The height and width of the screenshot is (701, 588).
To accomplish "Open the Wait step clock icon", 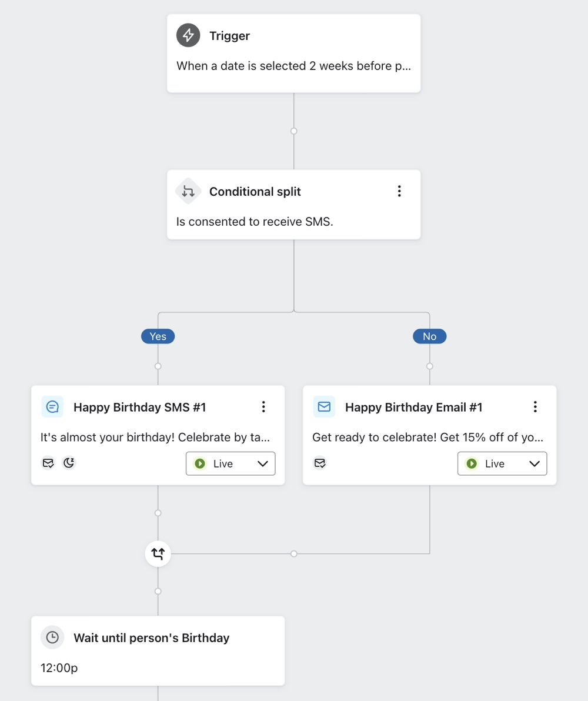I will point(52,637).
